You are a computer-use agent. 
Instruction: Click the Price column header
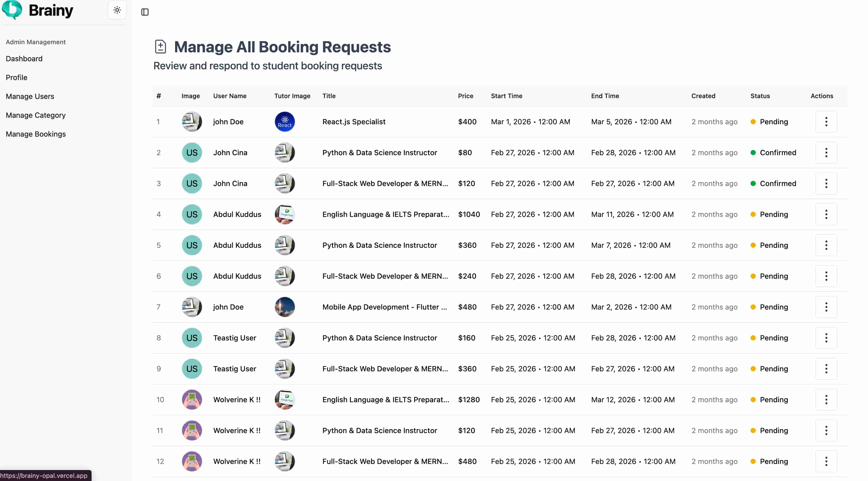click(465, 96)
